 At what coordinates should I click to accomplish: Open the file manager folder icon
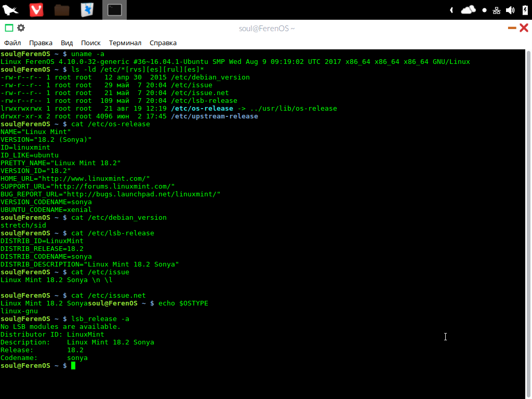coord(62,10)
